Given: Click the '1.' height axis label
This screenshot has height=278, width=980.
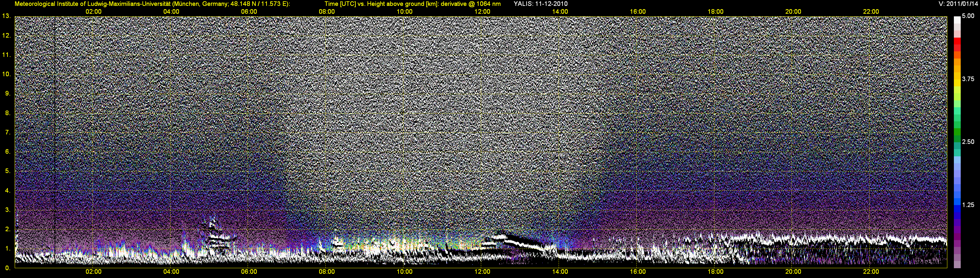Looking at the screenshot, I should (x=8, y=248).
